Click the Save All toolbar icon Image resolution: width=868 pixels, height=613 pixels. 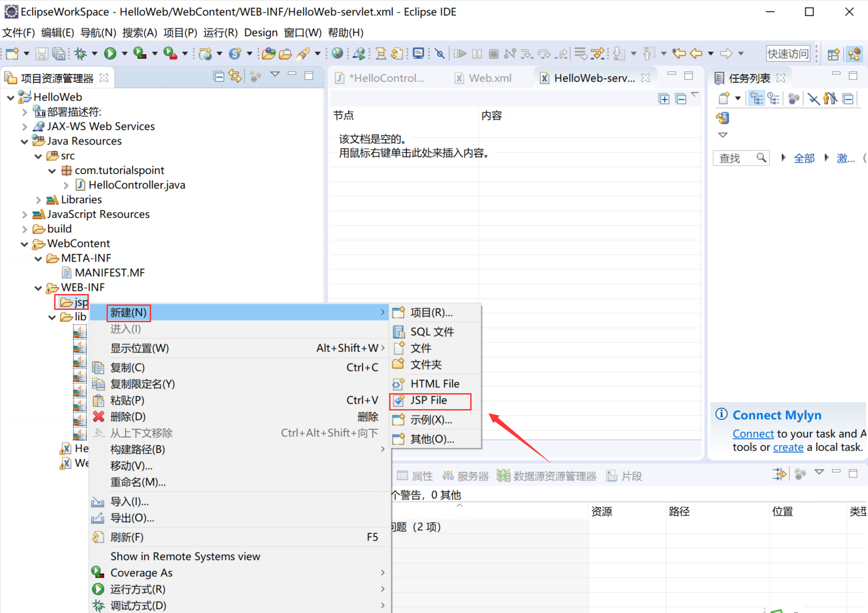pos(59,54)
